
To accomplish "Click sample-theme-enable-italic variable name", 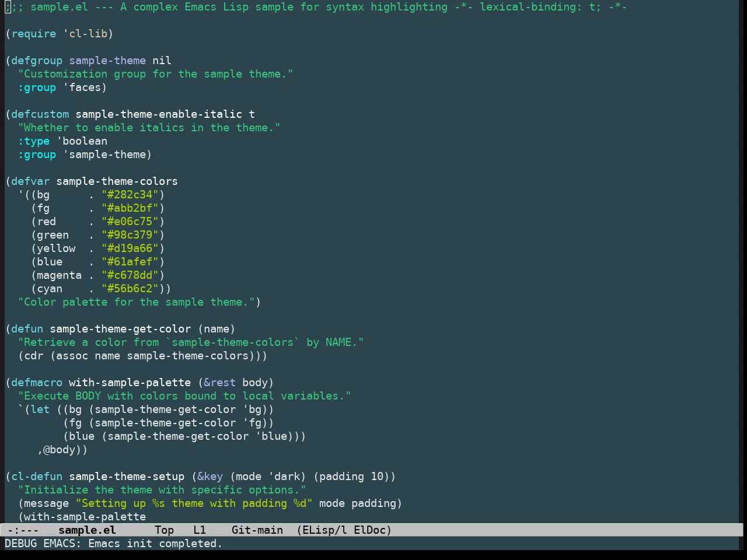I will [159, 114].
